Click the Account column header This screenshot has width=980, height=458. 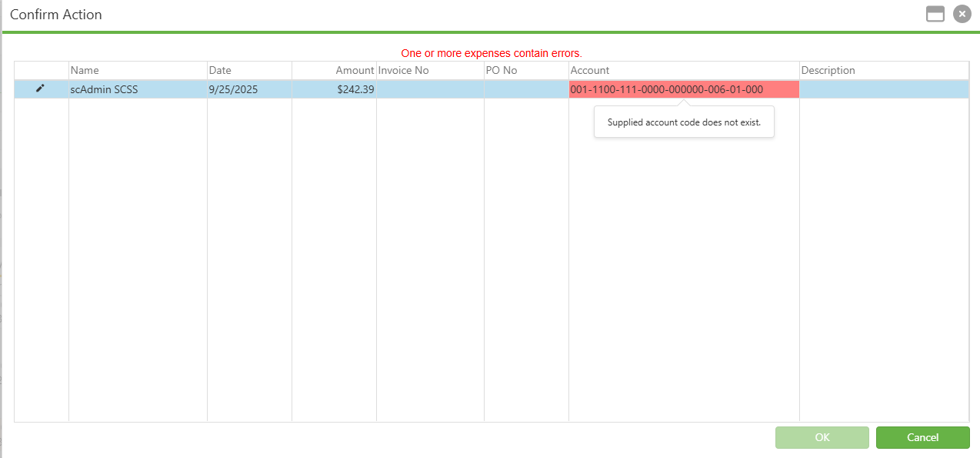pyautogui.click(x=684, y=70)
